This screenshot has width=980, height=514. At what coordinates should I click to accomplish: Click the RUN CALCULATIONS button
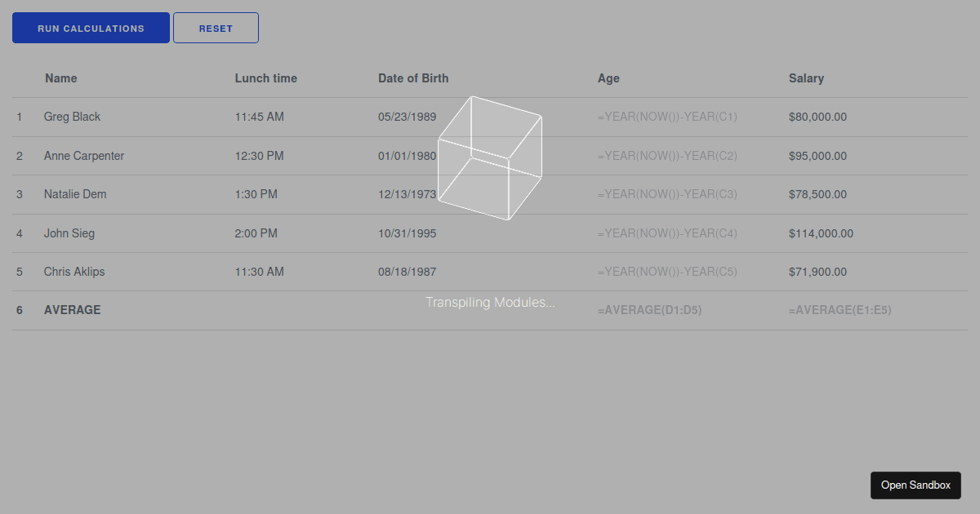[x=90, y=27]
